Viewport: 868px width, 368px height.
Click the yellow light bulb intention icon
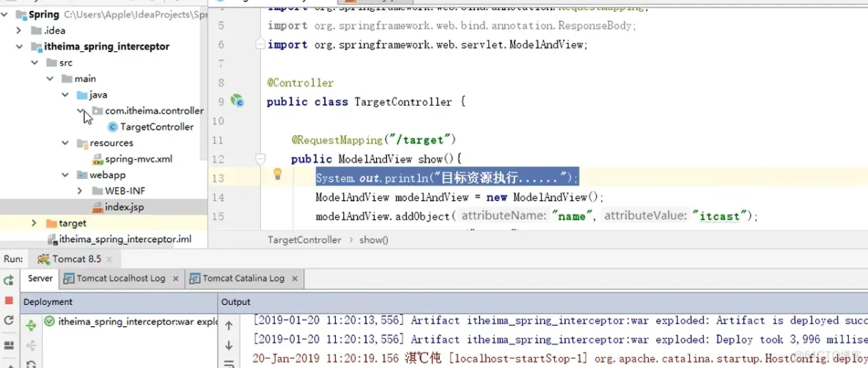(278, 174)
